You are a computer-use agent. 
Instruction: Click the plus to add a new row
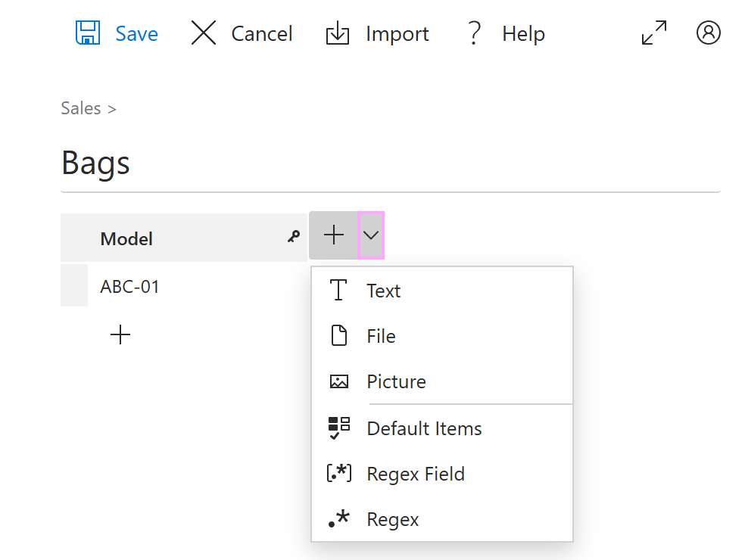pos(120,334)
